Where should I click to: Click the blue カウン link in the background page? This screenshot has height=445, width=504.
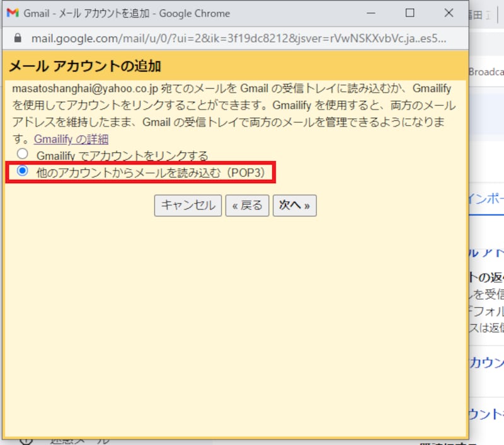[487, 363]
